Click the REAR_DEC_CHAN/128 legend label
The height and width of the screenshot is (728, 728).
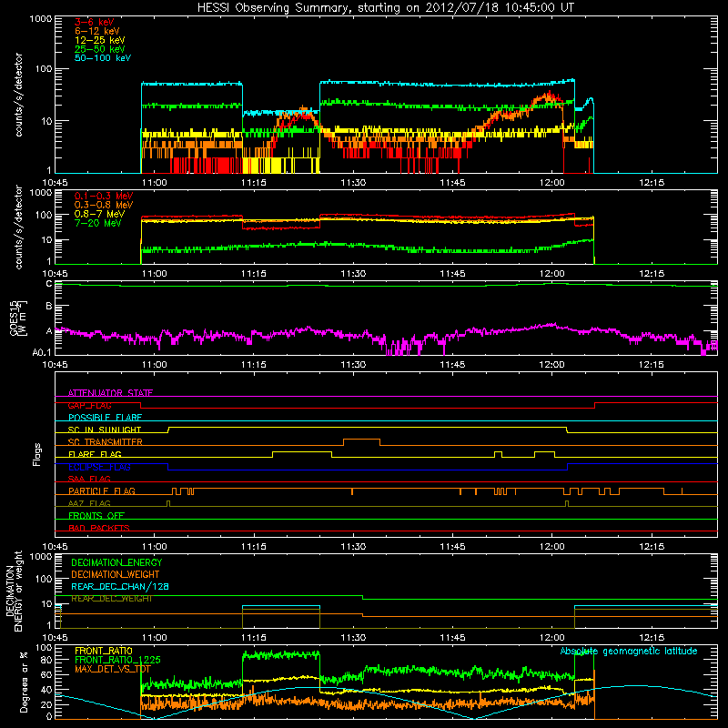[120, 587]
